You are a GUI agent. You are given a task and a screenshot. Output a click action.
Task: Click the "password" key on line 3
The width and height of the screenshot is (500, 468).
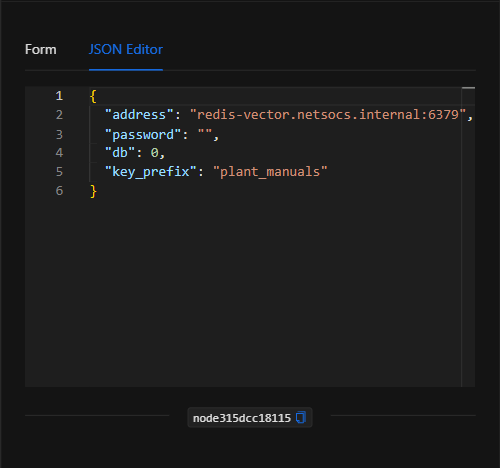(143, 135)
